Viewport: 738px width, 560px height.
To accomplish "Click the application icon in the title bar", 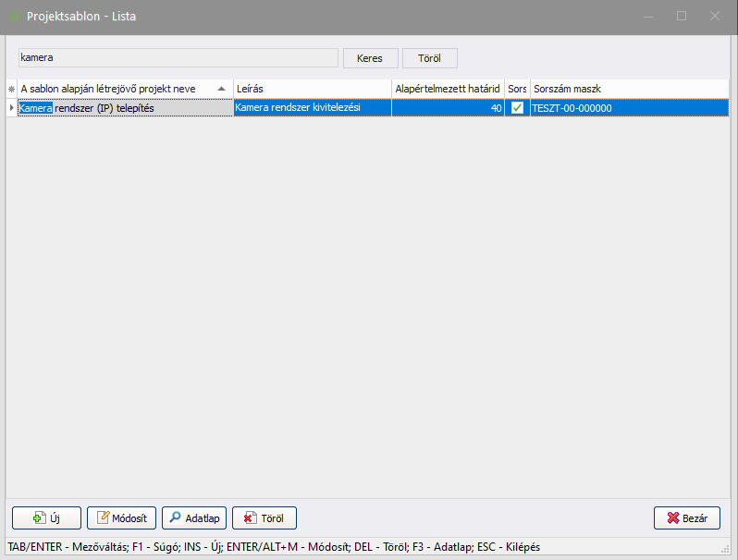I will [15, 17].
